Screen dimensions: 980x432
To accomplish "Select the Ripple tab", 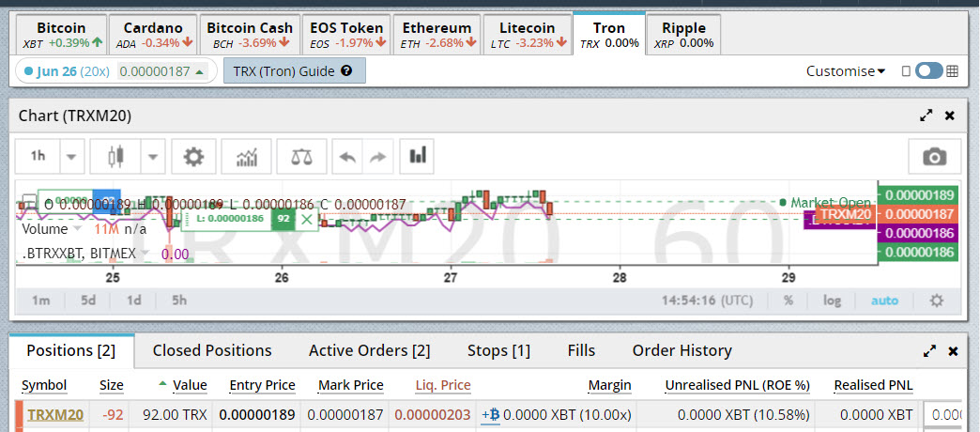I will (683, 35).
